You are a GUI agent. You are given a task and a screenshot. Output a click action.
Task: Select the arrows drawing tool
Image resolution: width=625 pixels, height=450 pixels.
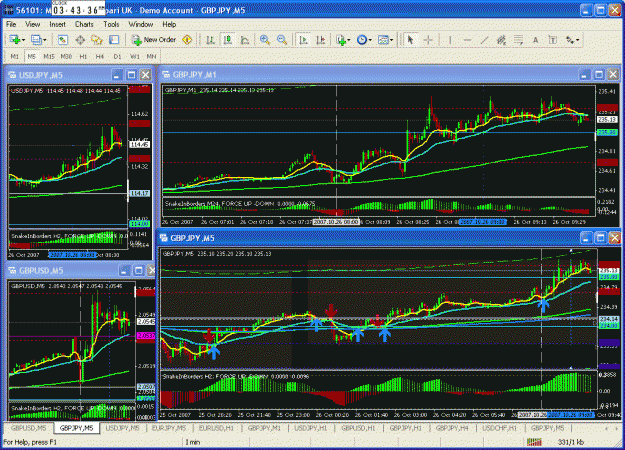coord(570,39)
